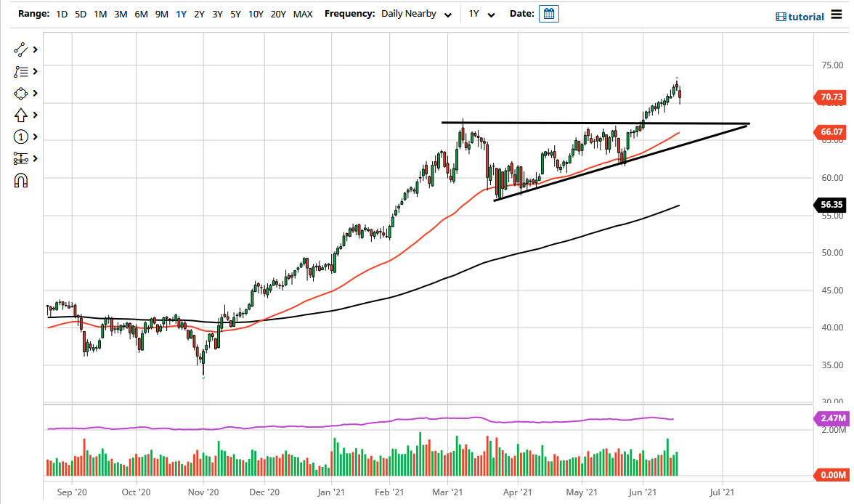Viewport: 854px width, 504px height.
Task: Select the arrow annotation tool
Action: pos(20,115)
